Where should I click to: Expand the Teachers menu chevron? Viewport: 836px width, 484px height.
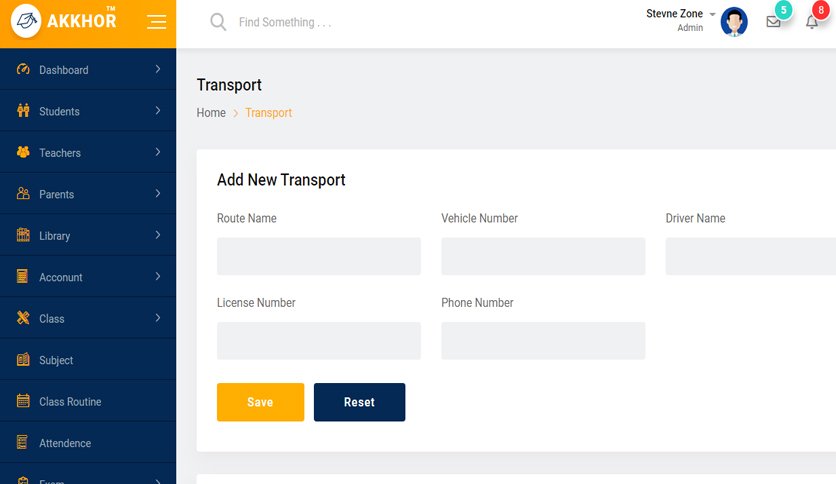(158, 152)
